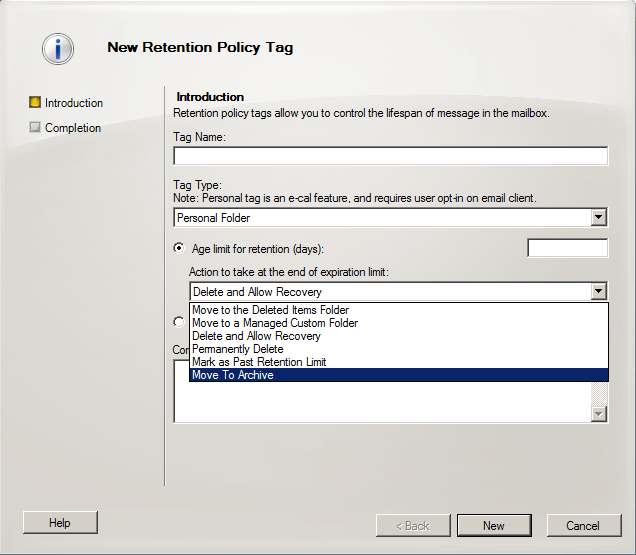Click the Tag Name text field
Image resolution: width=636 pixels, height=555 pixels.
(x=390, y=156)
